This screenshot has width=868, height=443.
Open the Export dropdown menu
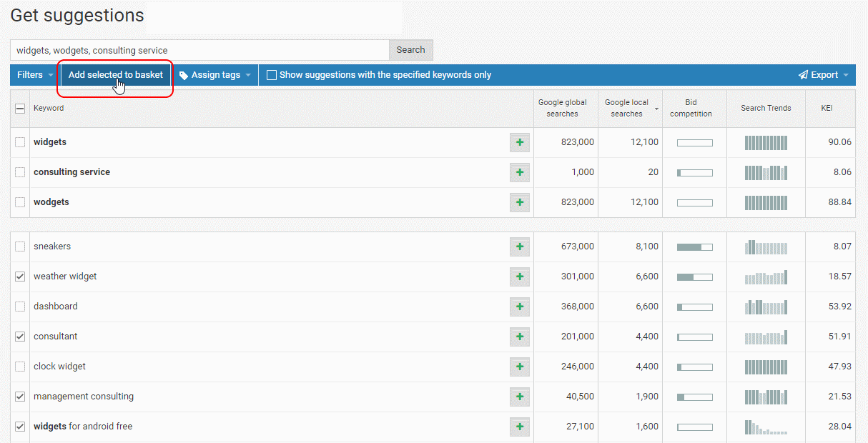[824, 75]
